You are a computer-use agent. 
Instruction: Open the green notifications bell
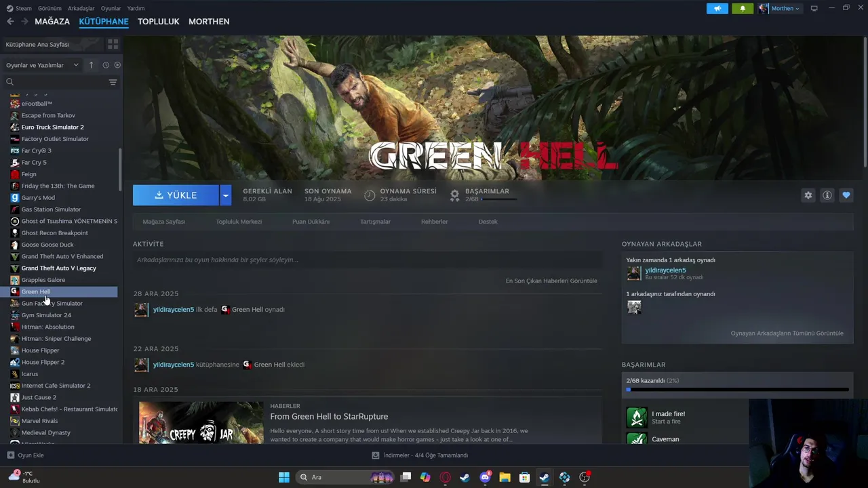coord(743,8)
